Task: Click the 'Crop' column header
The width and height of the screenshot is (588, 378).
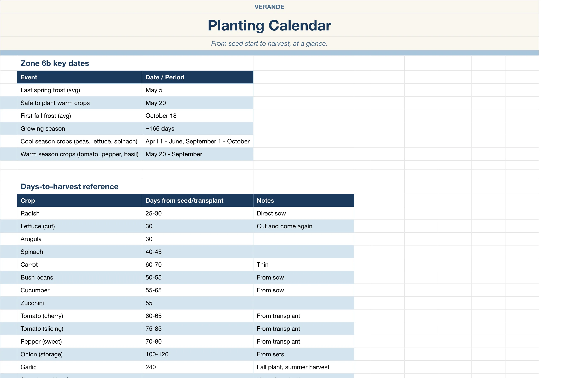Action: pyautogui.click(x=79, y=201)
